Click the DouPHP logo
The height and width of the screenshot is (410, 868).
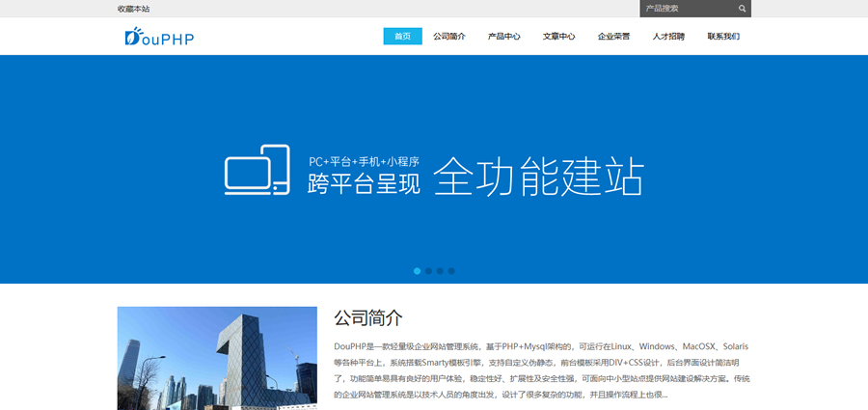(x=159, y=37)
